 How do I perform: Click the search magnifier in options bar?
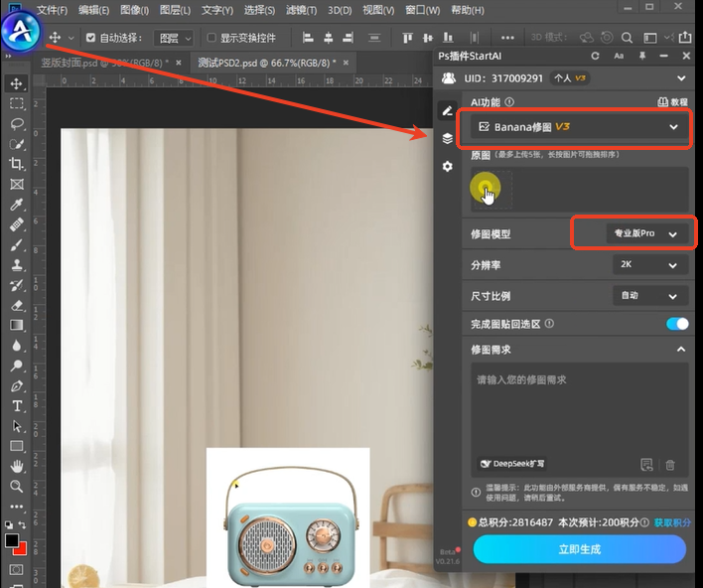pyautogui.click(x=627, y=38)
